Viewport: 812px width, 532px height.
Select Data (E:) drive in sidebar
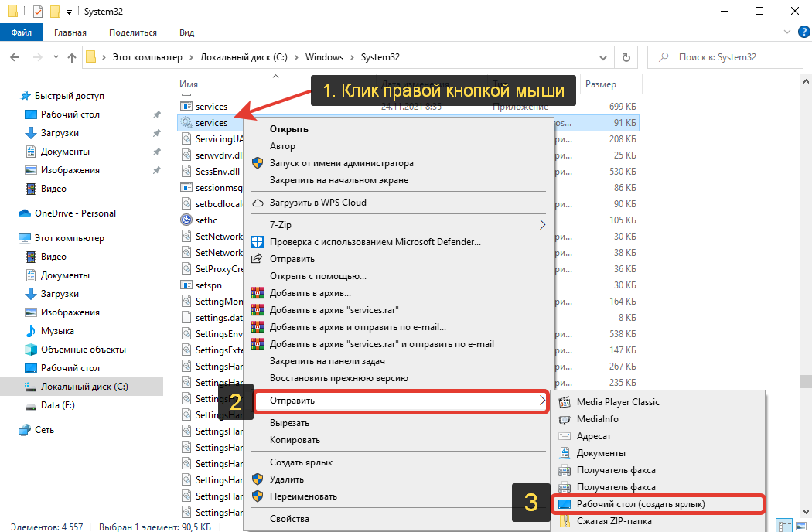pos(58,405)
